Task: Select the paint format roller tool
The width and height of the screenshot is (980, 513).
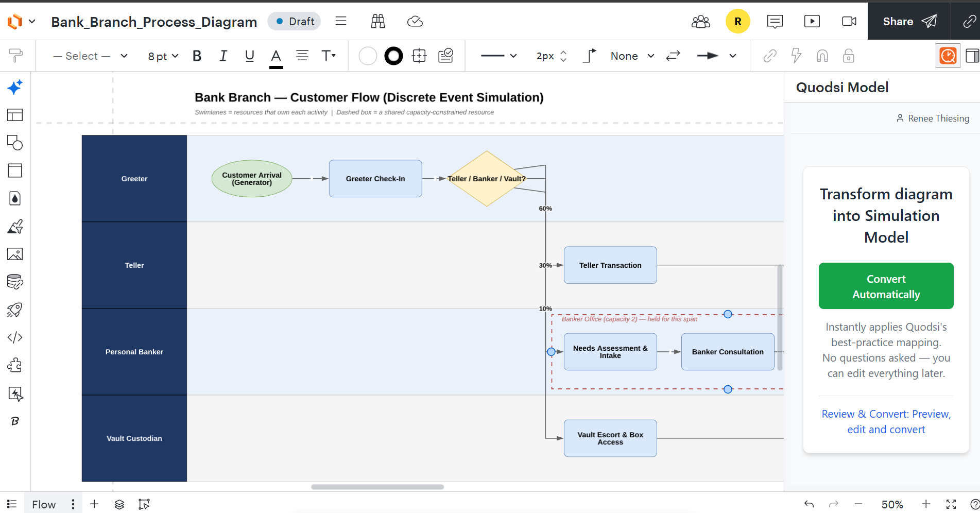Action: (16, 56)
